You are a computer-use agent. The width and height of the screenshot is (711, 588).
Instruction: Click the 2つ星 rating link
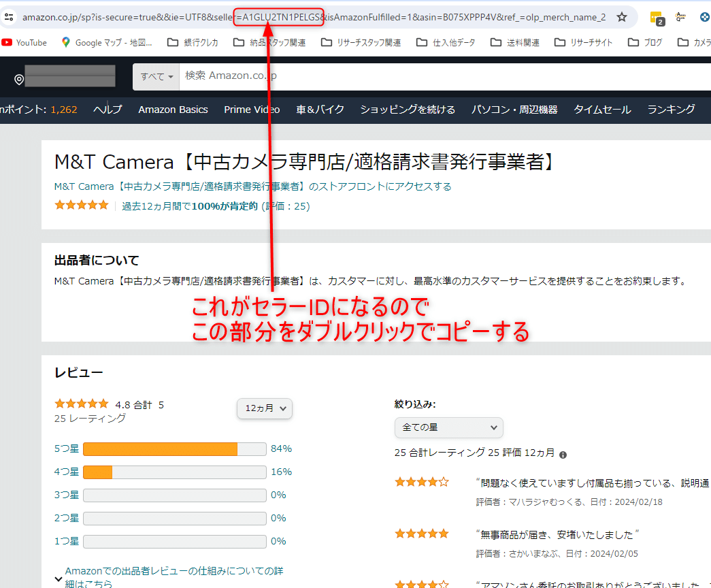(x=67, y=518)
